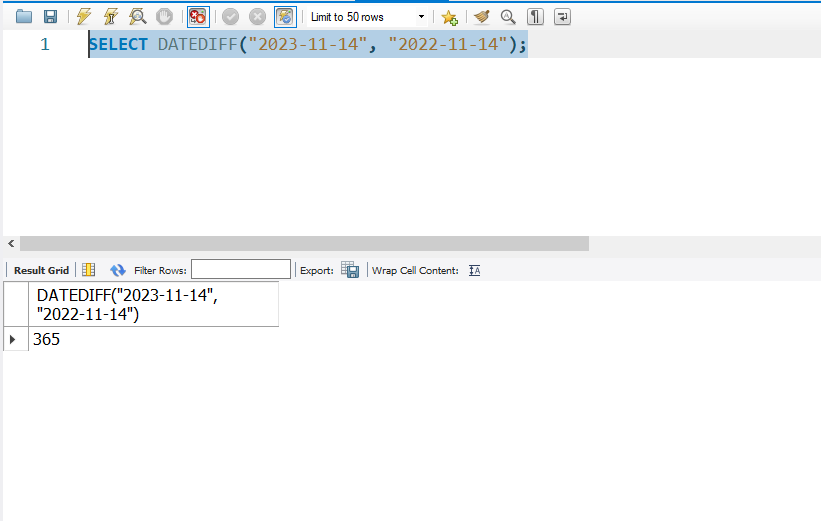Viewport: 821px width, 521px height.
Task: Run EXPLAIN on the current statement
Action: 138,17
